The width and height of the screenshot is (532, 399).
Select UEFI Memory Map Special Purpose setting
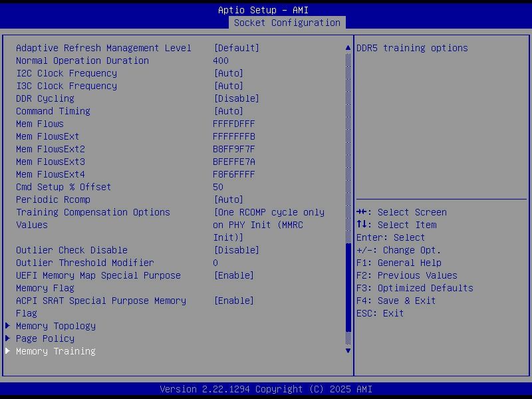pos(98,281)
